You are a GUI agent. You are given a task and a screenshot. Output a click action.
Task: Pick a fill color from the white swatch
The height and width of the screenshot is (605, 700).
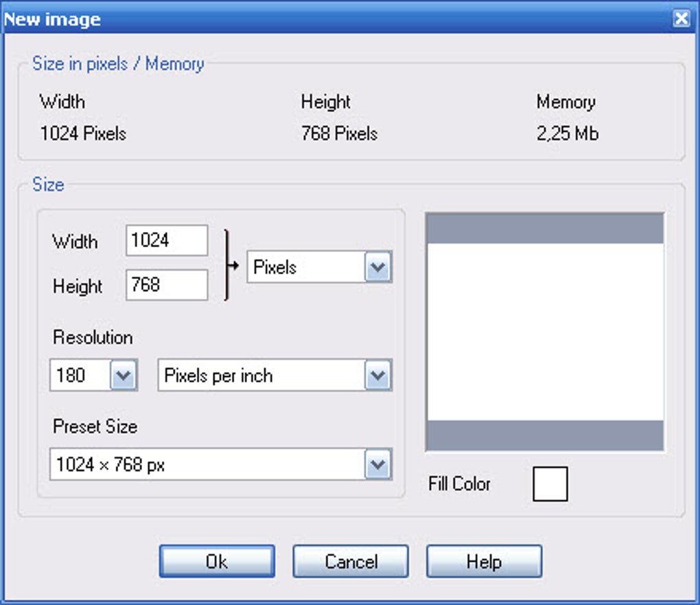(x=550, y=484)
